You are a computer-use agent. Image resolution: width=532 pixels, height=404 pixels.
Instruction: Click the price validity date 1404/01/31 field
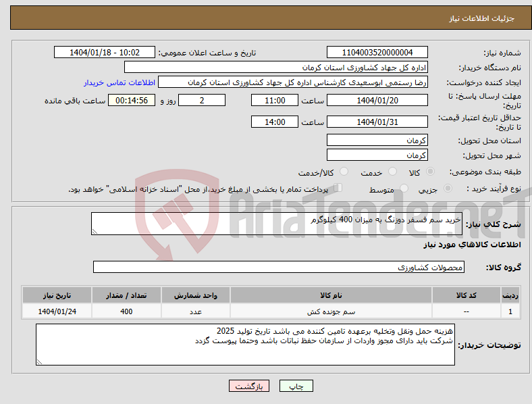pyautogui.click(x=377, y=122)
